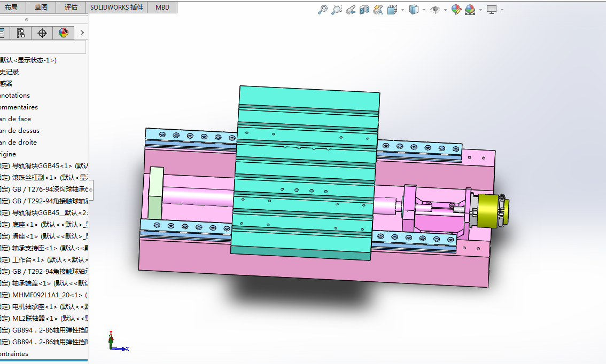
Task: Select the 默认<显示状态-1> assembly root
Action: [x=28, y=60]
